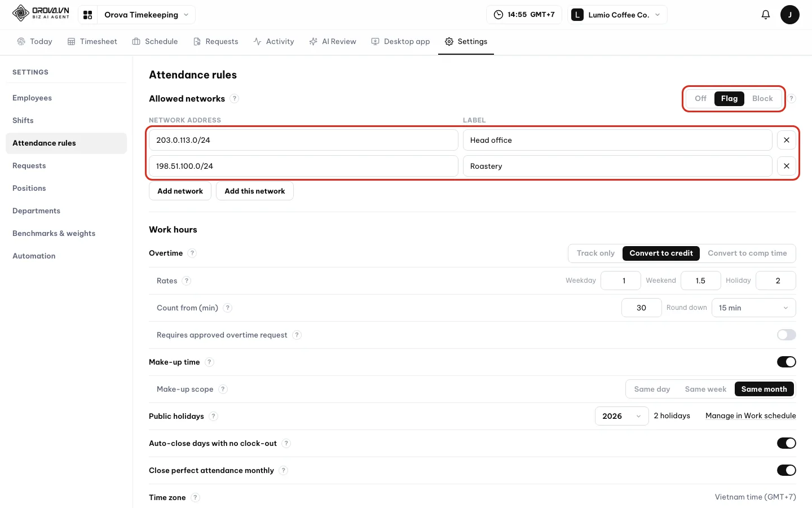The height and width of the screenshot is (508, 812).
Task: Show help for Make-up time
Action: point(209,362)
